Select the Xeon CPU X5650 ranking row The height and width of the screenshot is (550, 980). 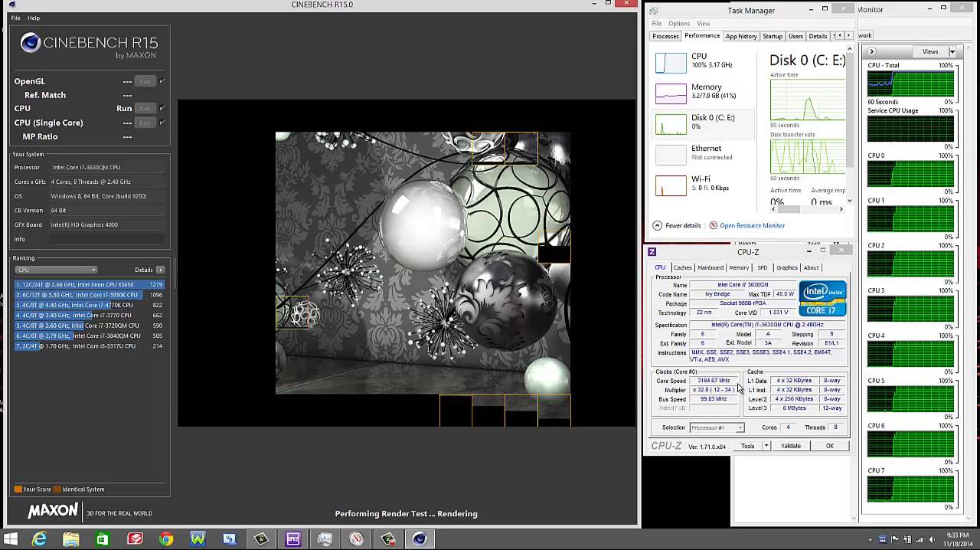click(89, 284)
